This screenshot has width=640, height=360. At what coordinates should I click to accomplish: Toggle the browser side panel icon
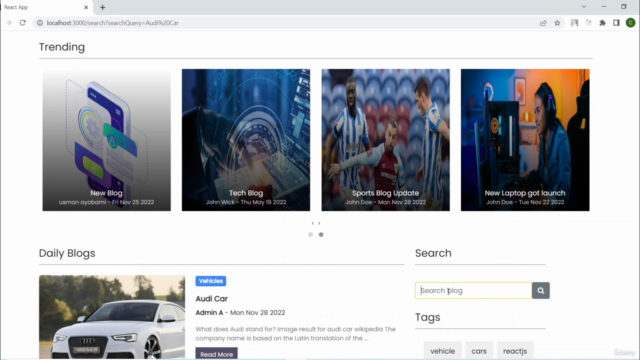pos(616,23)
